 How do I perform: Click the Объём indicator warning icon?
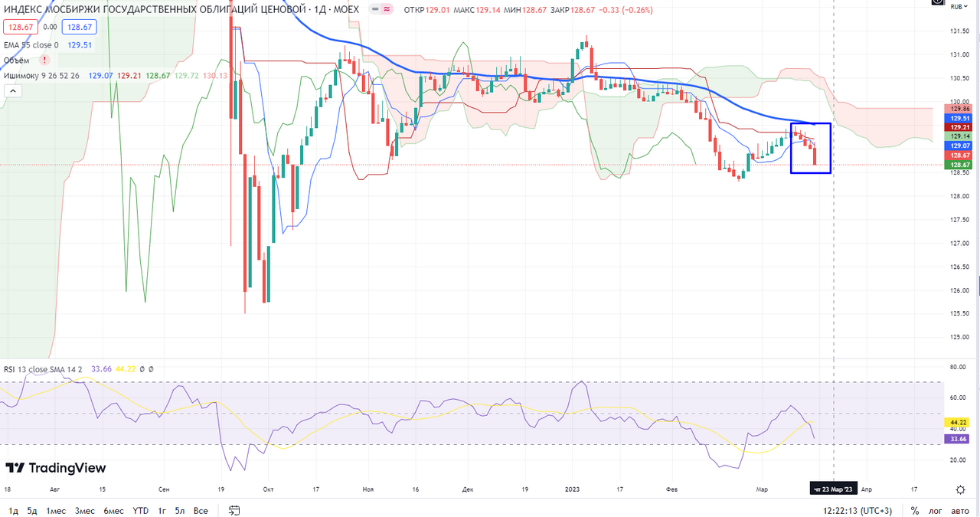[44, 60]
